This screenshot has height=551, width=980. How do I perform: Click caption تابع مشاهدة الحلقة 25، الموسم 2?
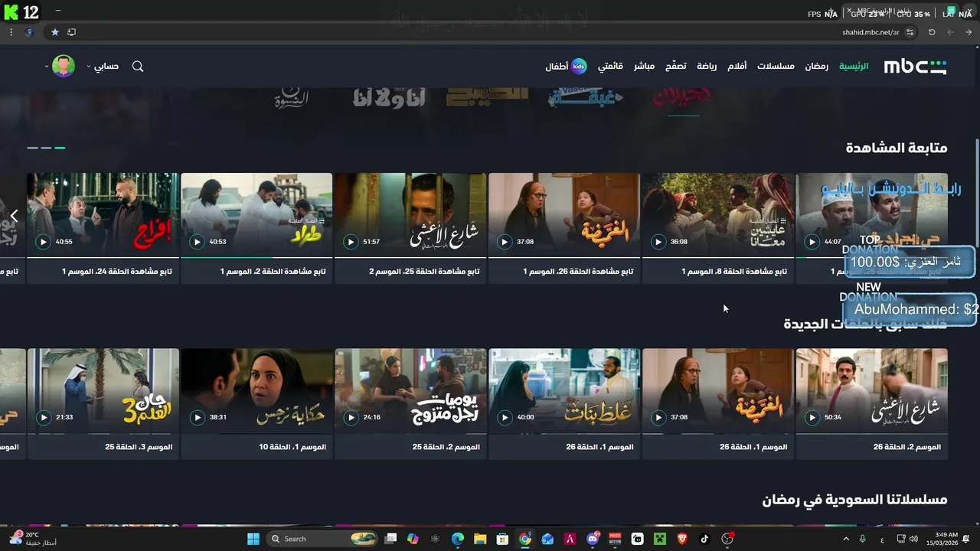point(424,272)
